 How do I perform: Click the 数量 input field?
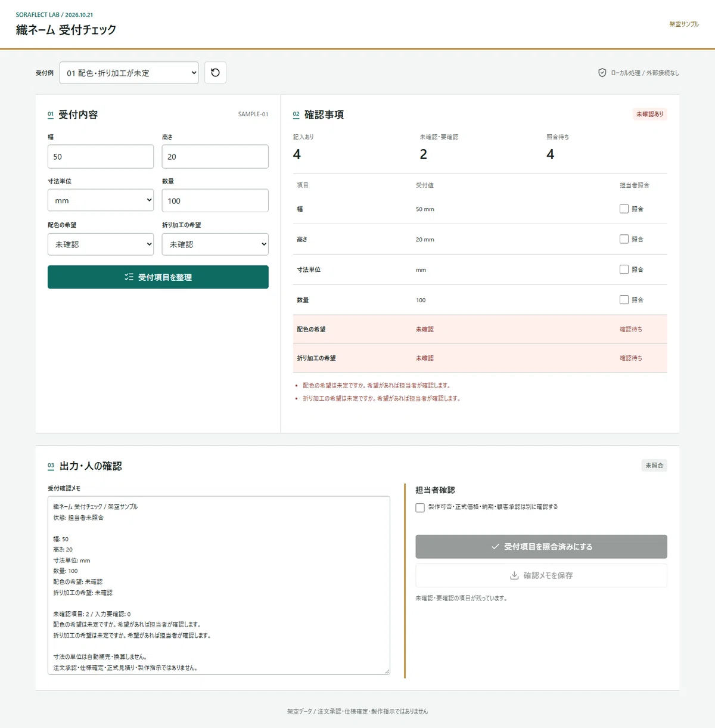pos(215,200)
